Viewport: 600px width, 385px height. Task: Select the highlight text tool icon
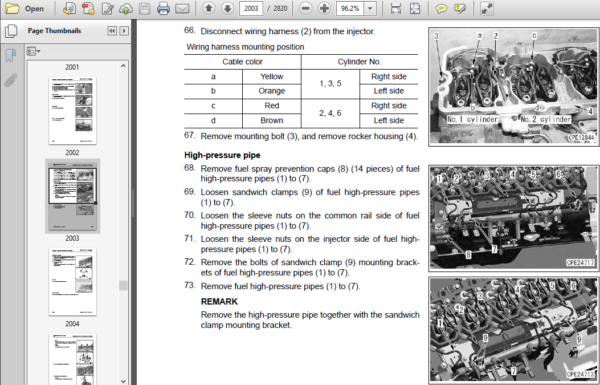(460, 8)
